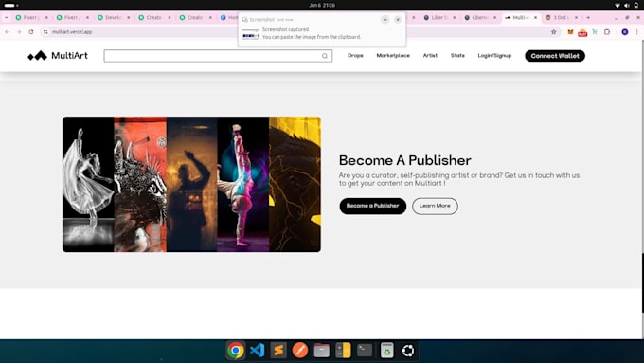Open the Drops navigation link
644x363 pixels.
tap(355, 56)
